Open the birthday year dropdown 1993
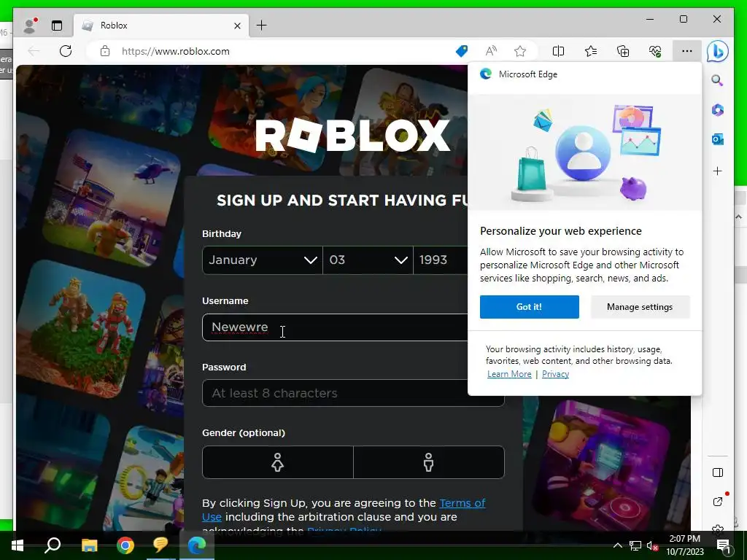This screenshot has width=747, height=560. [441, 260]
